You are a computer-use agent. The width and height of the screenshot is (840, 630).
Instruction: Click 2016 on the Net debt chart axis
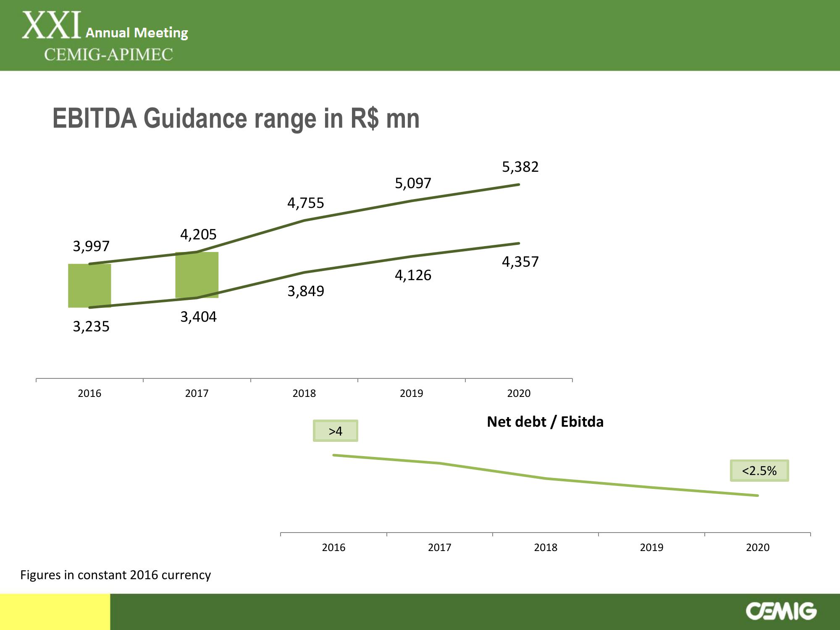click(333, 548)
